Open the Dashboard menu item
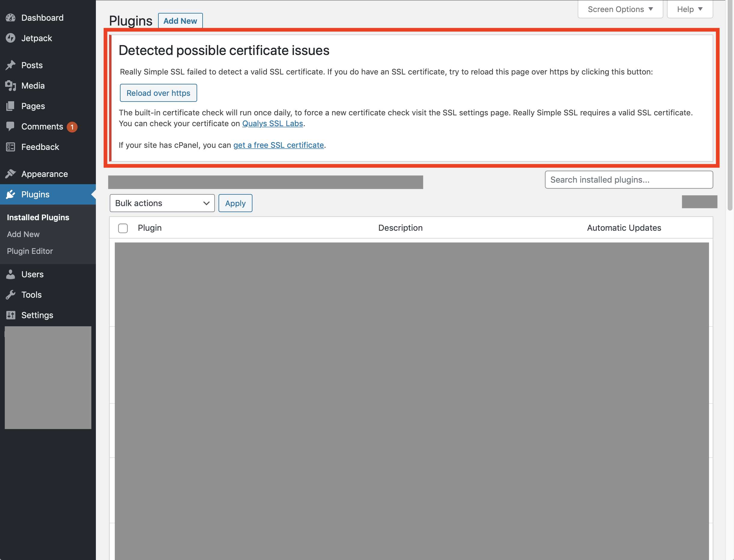The image size is (734, 560). 48,18
